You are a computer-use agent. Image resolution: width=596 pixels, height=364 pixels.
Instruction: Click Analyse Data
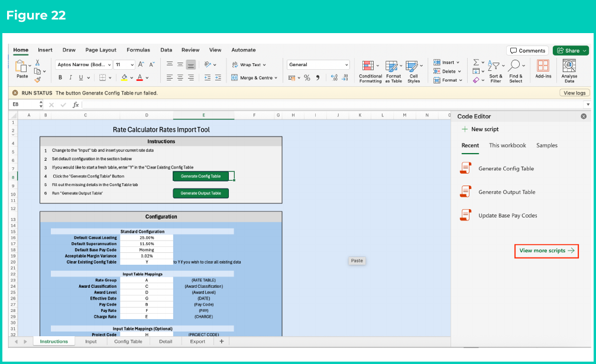coord(569,71)
